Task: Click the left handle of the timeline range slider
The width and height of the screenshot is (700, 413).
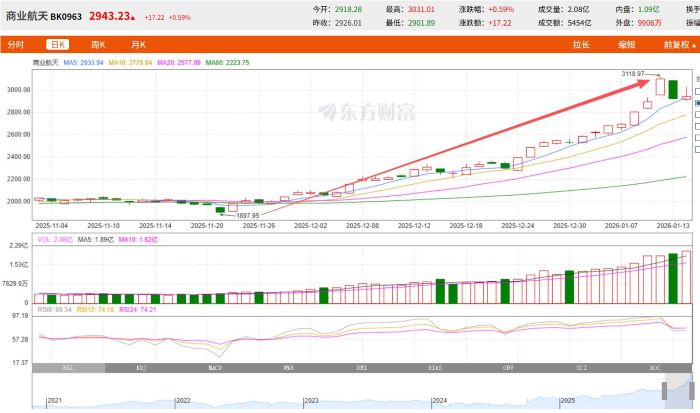Action: tap(664, 391)
